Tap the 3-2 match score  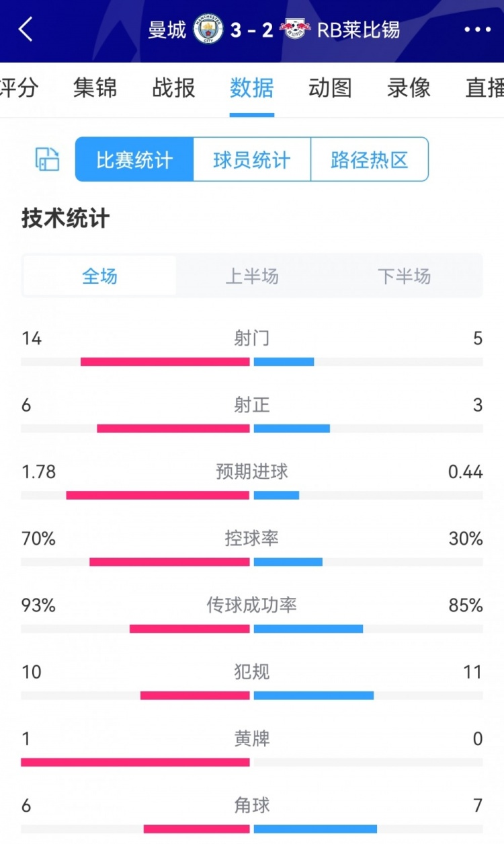[253, 29]
